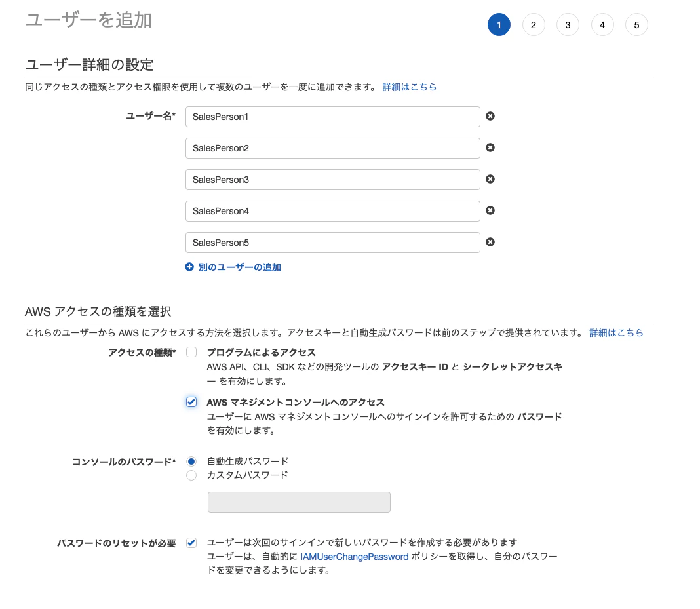Viewport: 700px width, 609px height.
Task: Go to wizard step 1
Action: pos(499,25)
